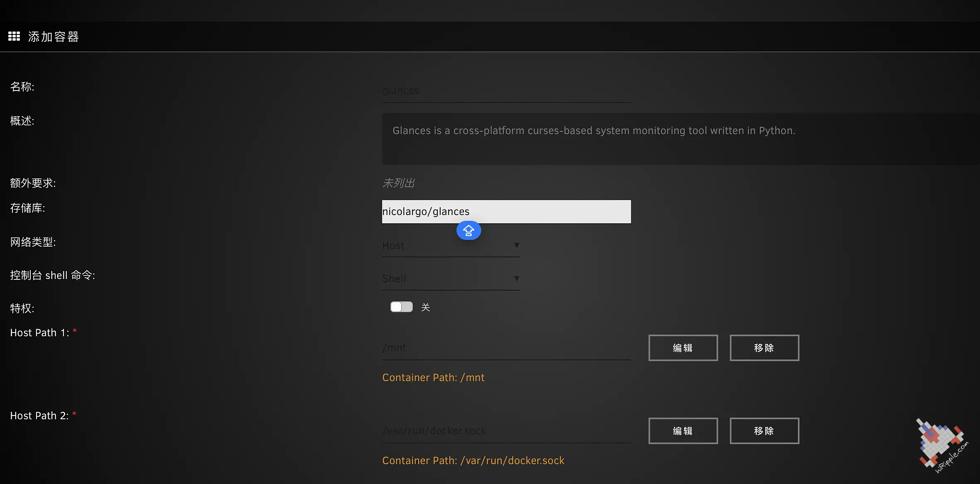This screenshot has width=980, height=484.
Task: Click 编辑 button for Host Path 1
Action: point(683,348)
